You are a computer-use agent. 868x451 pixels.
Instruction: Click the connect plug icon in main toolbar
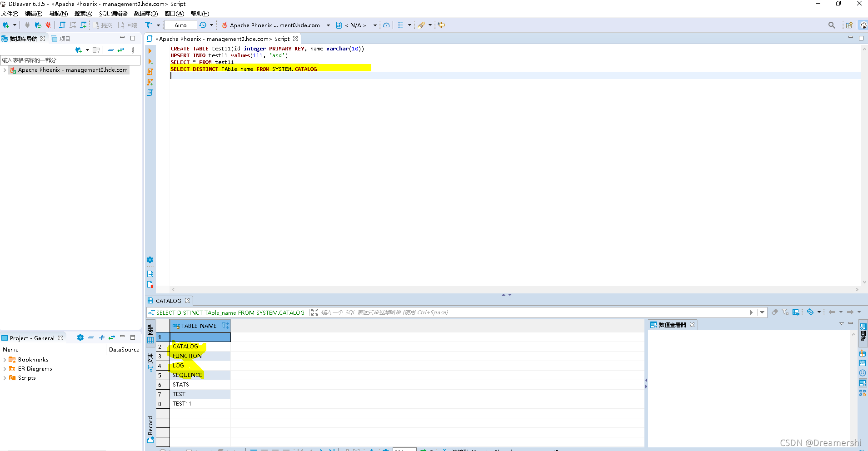coord(27,25)
